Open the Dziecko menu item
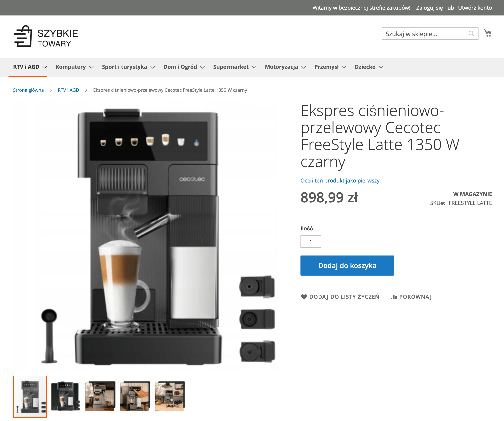Image resolution: width=504 pixels, height=421 pixels. pos(369,67)
